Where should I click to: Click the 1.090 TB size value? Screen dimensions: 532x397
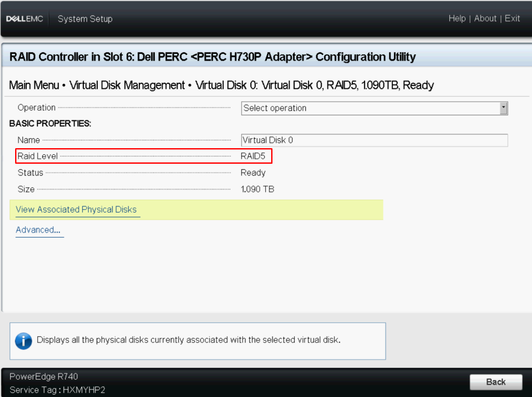(x=257, y=189)
